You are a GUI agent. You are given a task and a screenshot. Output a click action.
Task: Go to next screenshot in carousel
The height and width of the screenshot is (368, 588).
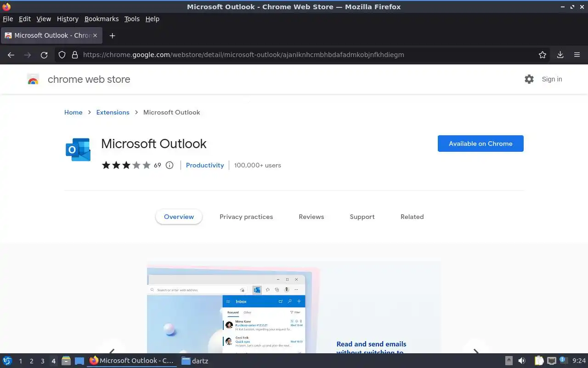click(x=476, y=352)
